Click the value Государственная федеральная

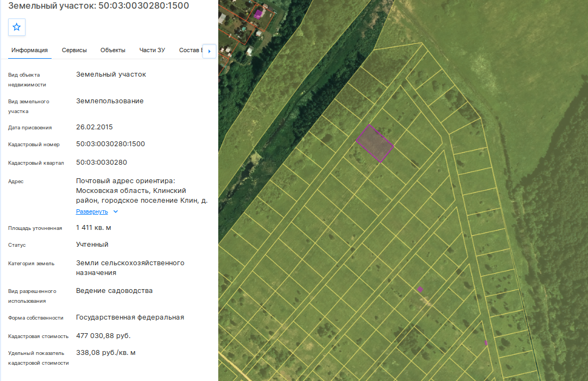130,317
